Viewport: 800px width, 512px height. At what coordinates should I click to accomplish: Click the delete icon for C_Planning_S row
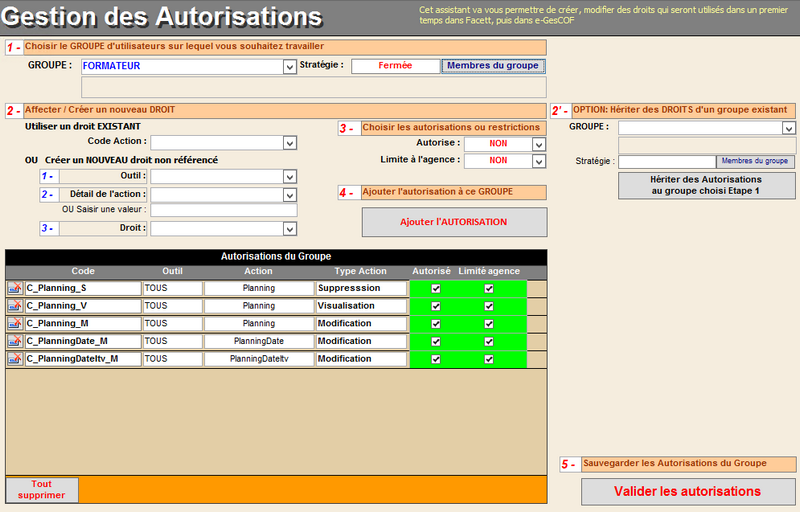[x=15, y=288]
